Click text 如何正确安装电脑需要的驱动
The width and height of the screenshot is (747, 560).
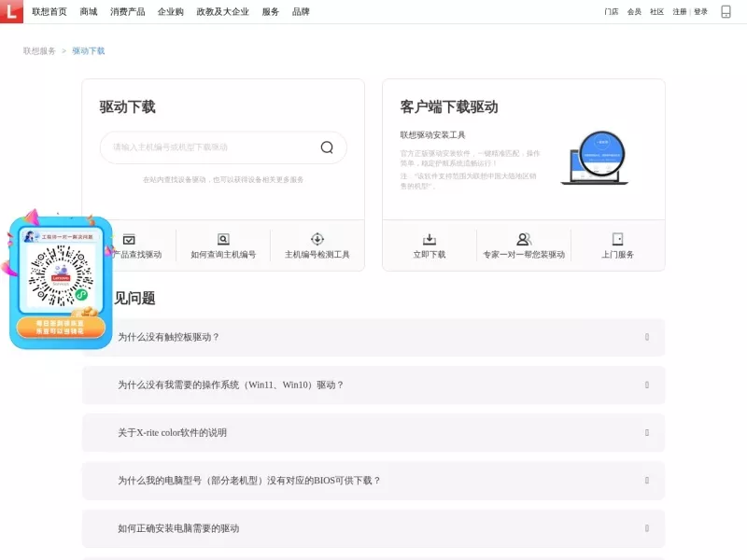click(178, 528)
